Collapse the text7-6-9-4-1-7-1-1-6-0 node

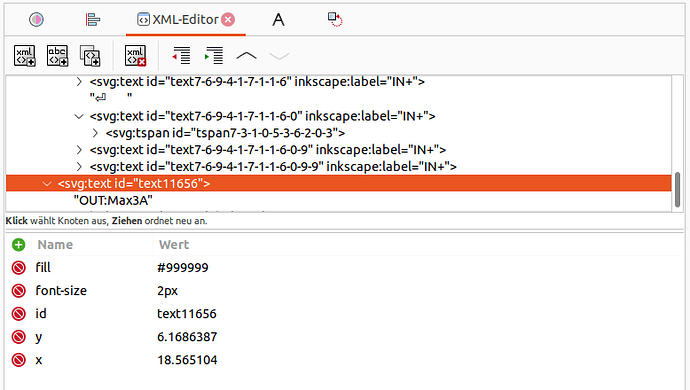pyautogui.click(x=79, y=116)
